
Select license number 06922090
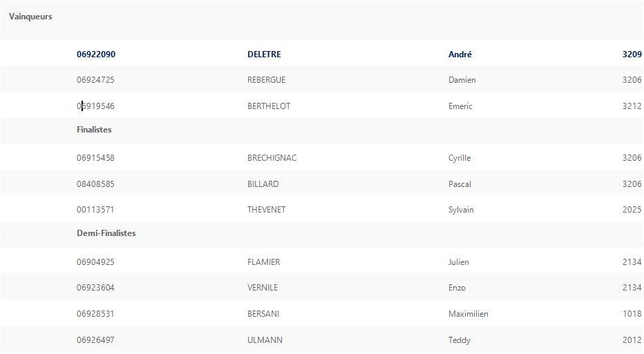pos(96,55)
